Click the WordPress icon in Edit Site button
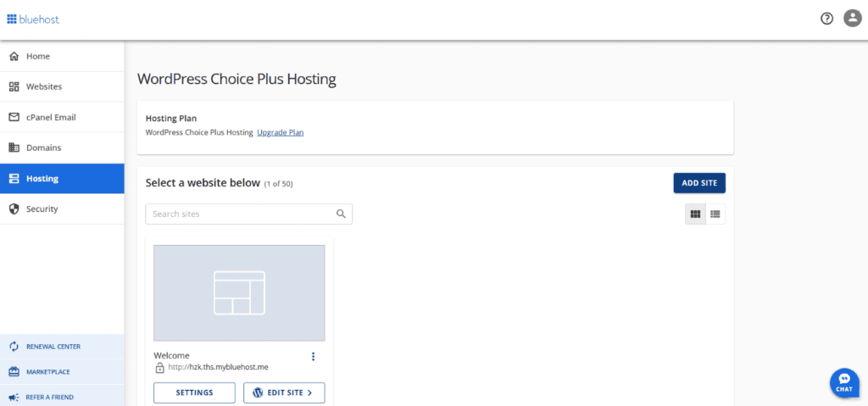This screenshot has width=868, height=406. pos(258,392)
